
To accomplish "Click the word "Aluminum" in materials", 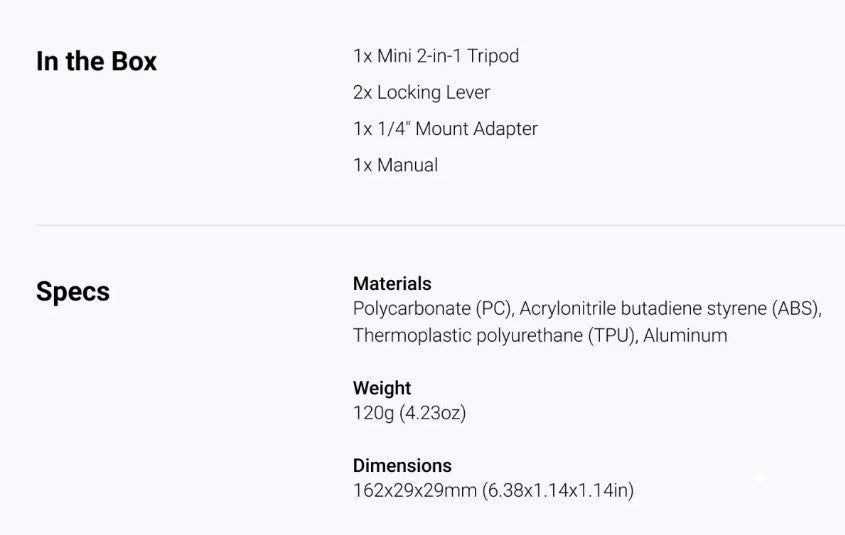I will tap(685, 335).
